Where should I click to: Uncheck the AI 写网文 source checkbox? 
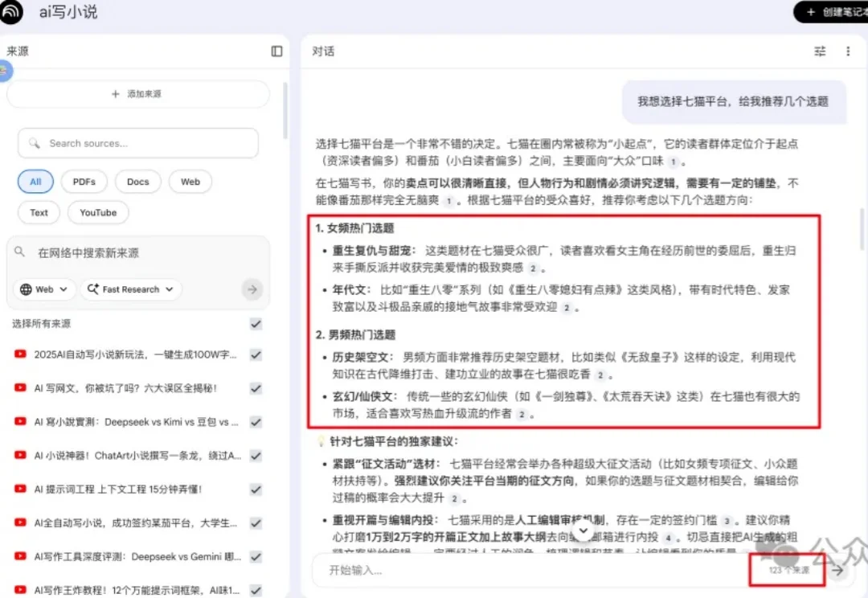pos(255,387)
